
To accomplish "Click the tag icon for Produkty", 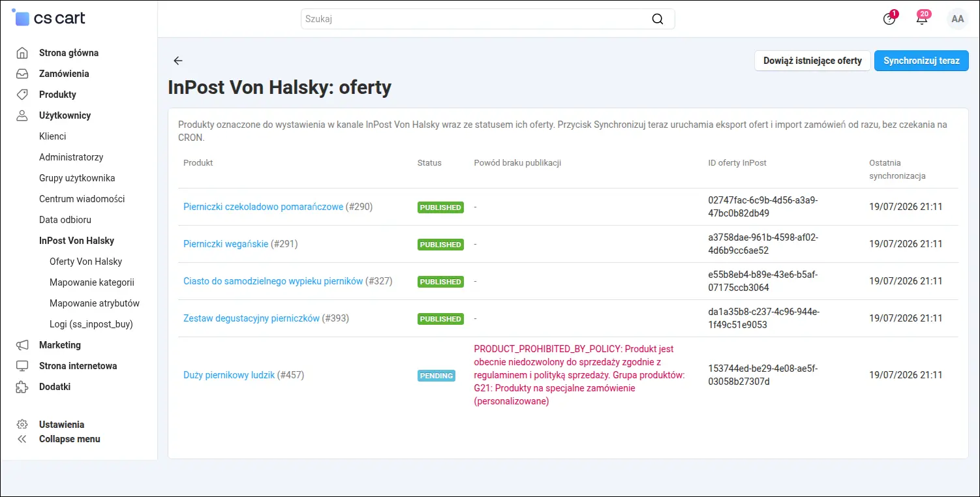I will pyautogui.click(x=22, y=95).
